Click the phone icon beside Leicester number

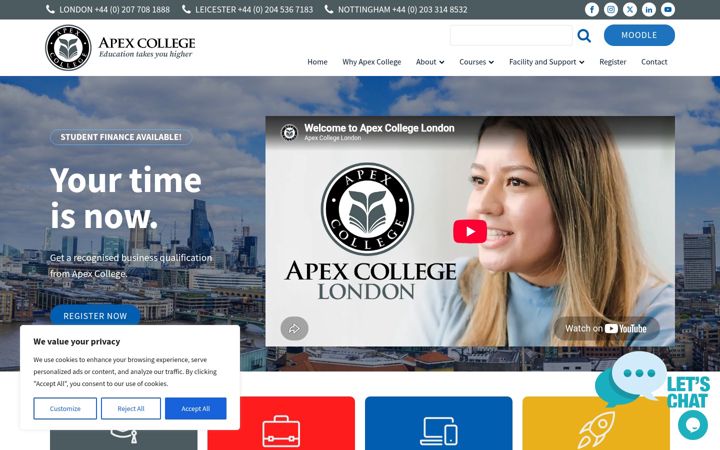pyautogui.click(x=186, y=9)
